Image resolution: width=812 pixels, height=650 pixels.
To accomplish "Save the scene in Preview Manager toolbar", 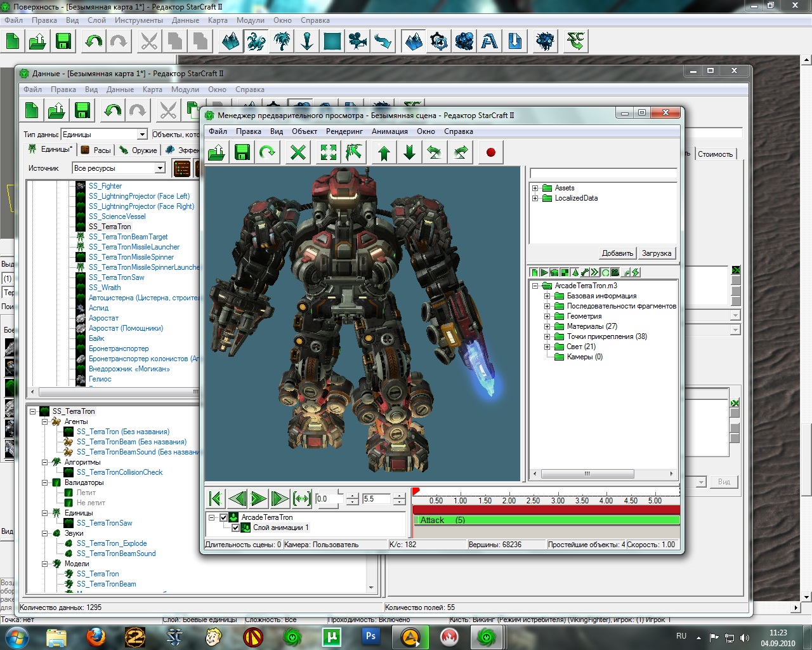I will (x=242, y=152).
